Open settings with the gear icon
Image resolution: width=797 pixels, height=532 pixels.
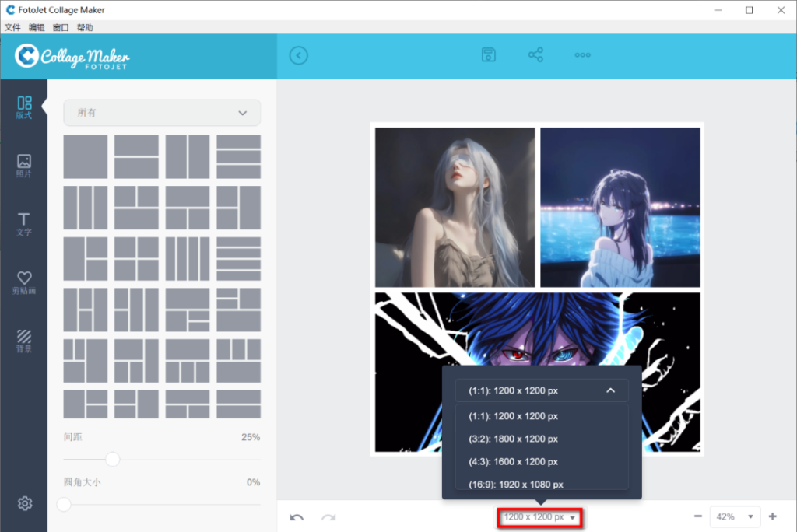[x=25, y=503]
